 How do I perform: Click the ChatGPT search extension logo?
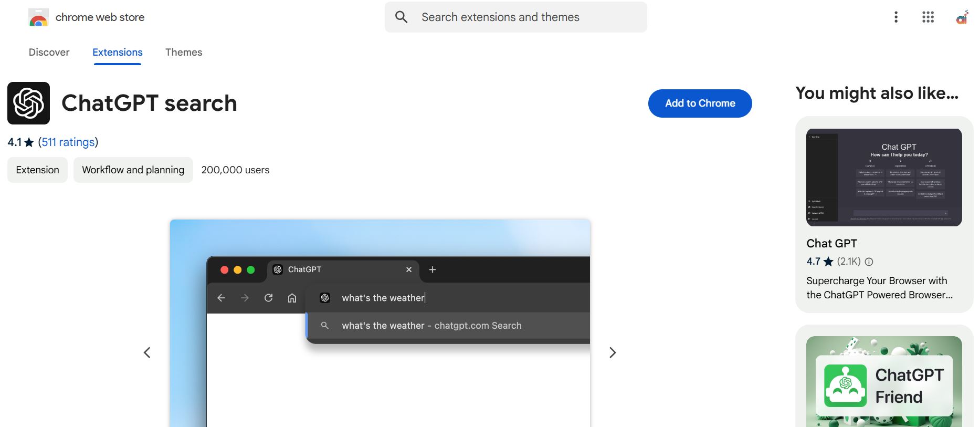(x=29, y=103)
